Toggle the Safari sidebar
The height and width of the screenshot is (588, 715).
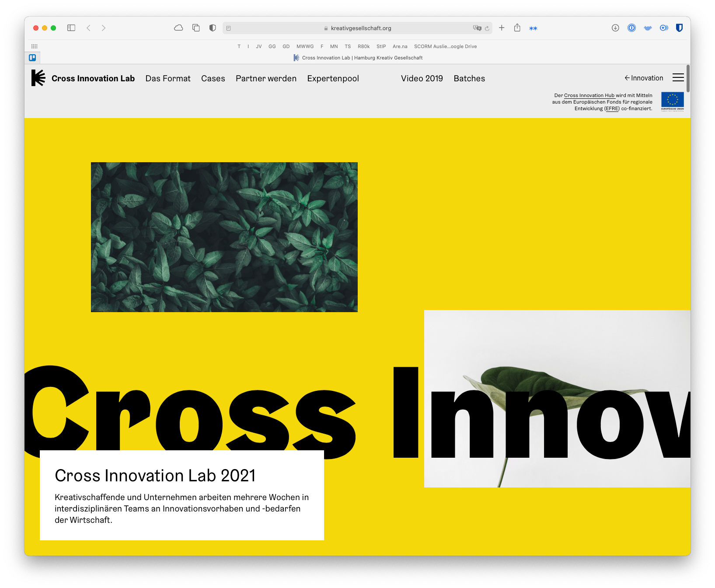point(71,28)
